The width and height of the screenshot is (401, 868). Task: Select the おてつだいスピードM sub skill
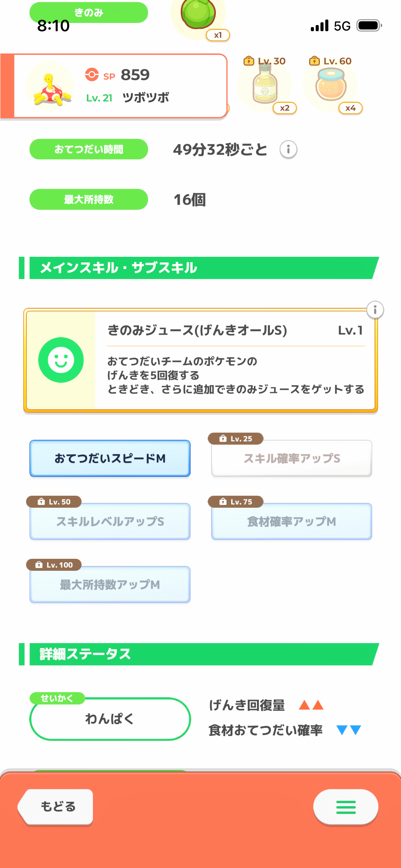pyautogui.click(x=110, y=458)
